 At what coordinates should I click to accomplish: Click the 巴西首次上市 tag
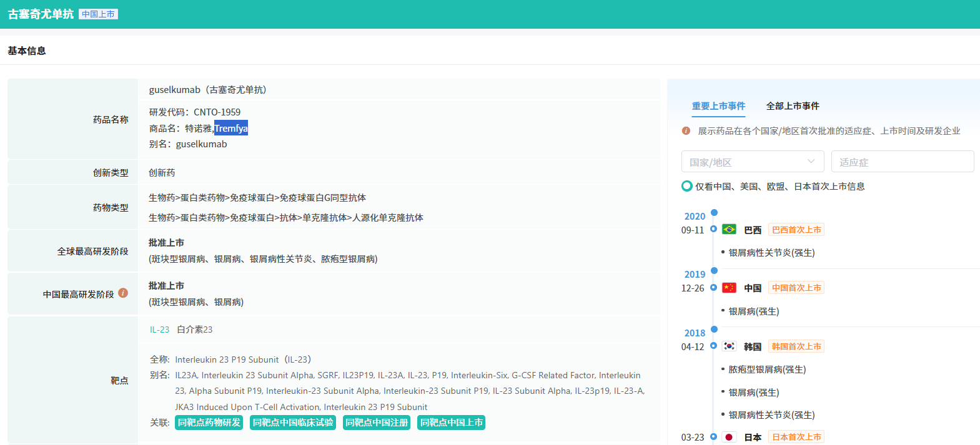pos(796,230)
